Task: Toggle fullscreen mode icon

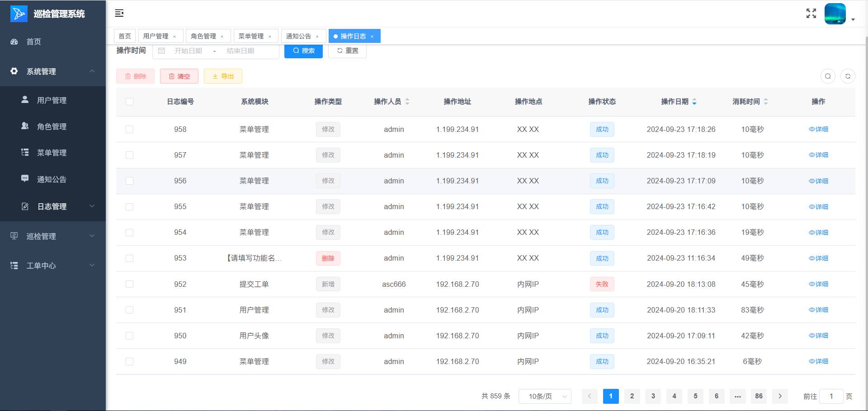Action: [x=811, y=14]
